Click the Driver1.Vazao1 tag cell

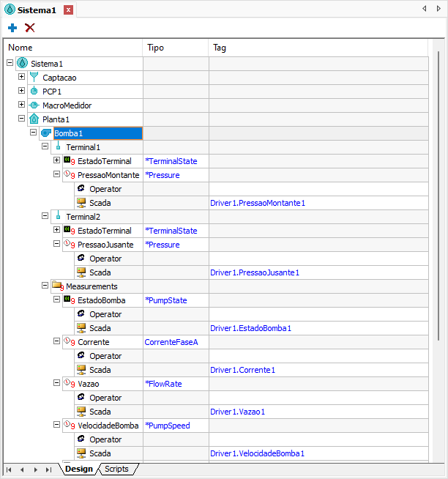point(237,412)
